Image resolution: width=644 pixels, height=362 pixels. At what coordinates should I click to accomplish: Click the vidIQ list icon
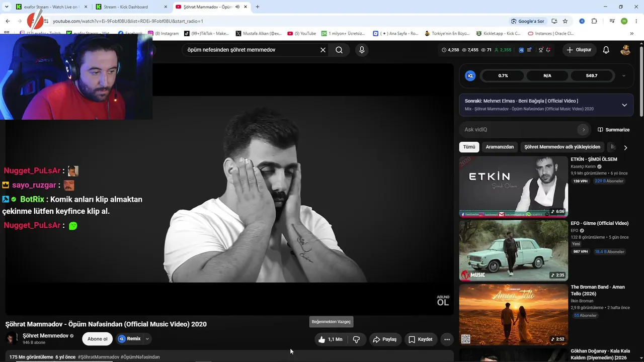tap(530, 50)
